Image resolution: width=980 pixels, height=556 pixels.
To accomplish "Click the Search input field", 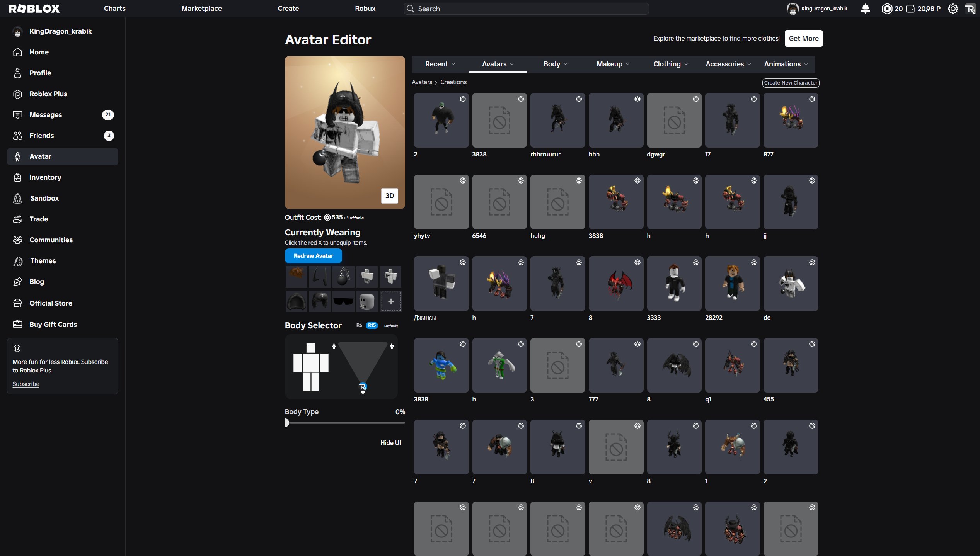I will point(526,9).
